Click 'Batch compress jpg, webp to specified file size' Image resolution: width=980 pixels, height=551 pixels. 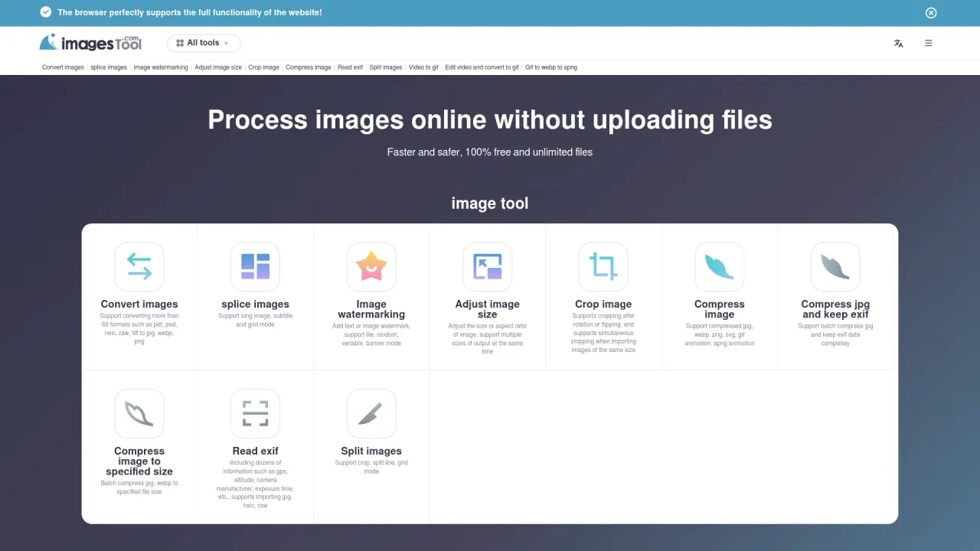(x=139, y=487)
